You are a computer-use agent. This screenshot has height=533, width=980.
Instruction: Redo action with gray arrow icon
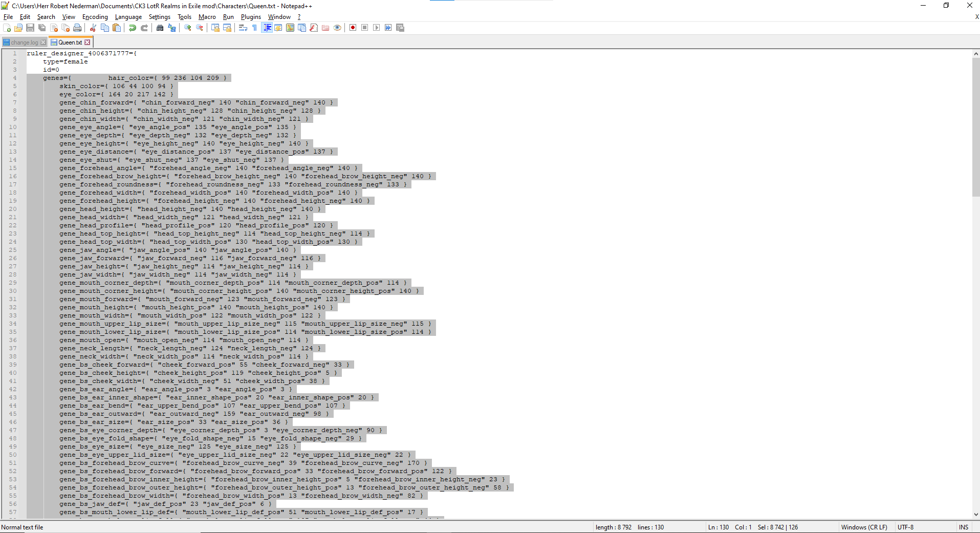144,28
